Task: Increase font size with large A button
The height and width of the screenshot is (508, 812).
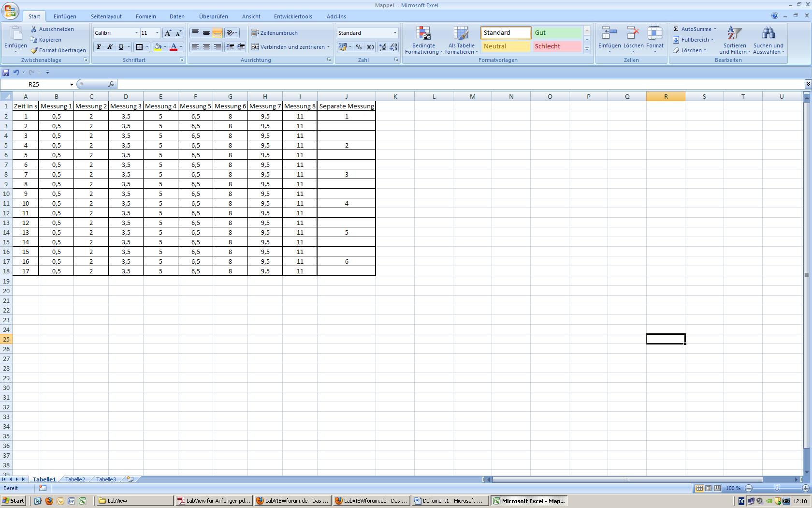Action: pyautogui.click(x=168, y=33)
